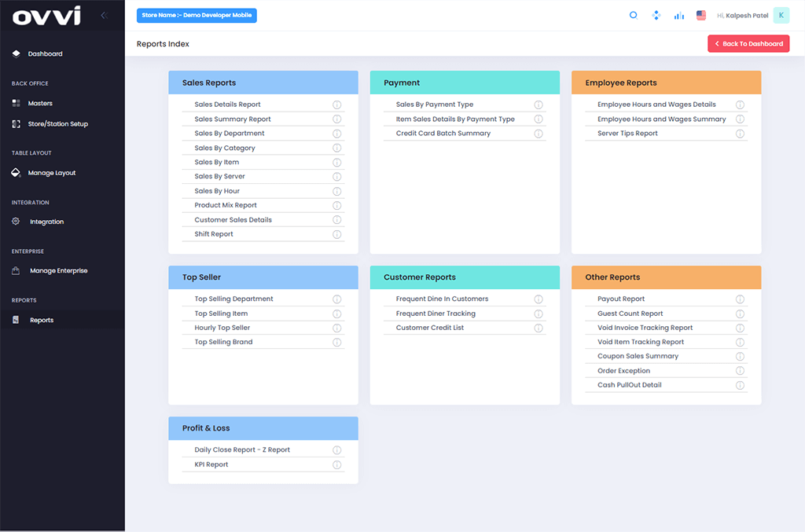The image size is (805, 532).
Task: Click the ovvi logo
Action: [x=46, y=16]
